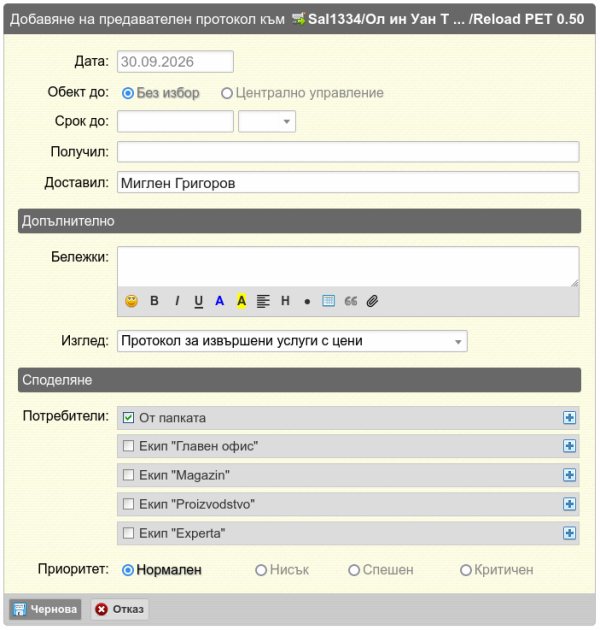Cancel the form with Отказ button

pyautogui.click(x=119, y=610)
